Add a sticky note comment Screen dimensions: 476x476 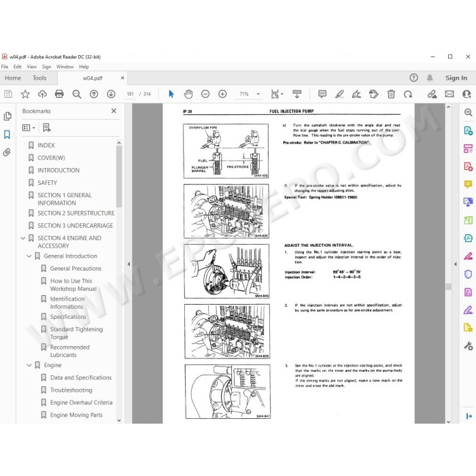click(x=322, y=94)
